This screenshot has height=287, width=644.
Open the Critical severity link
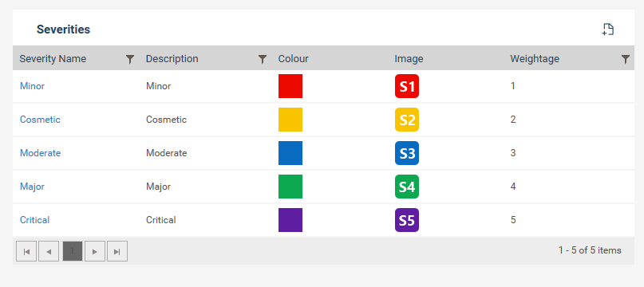34,220
